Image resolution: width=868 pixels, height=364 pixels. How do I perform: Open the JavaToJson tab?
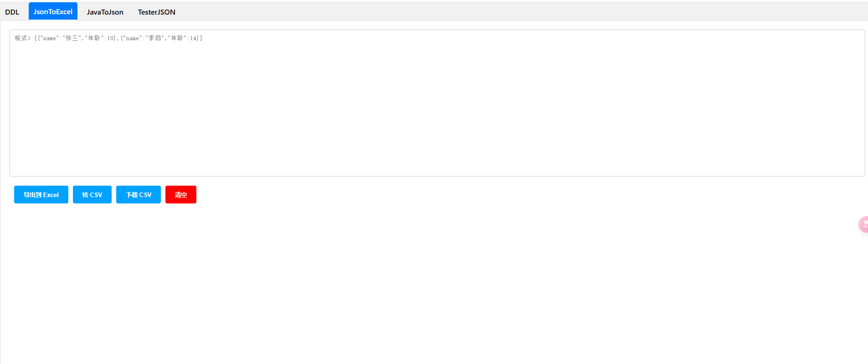coord(105,12)
